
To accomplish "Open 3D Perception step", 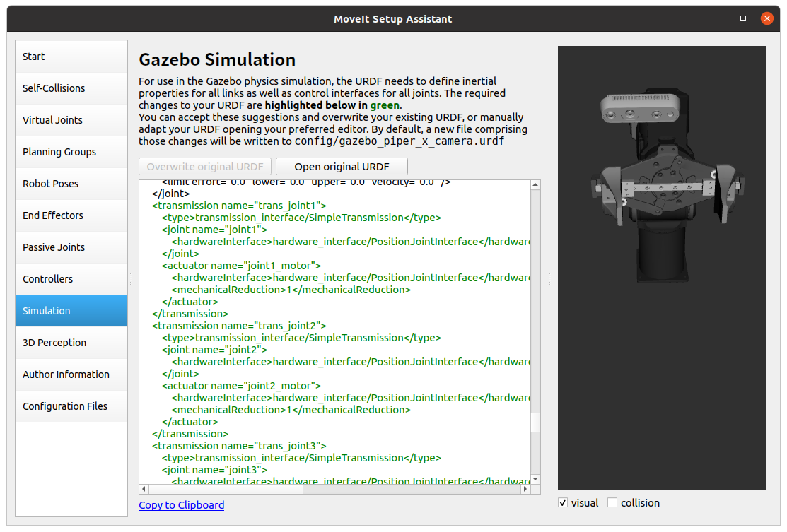I will click(71, 343).
